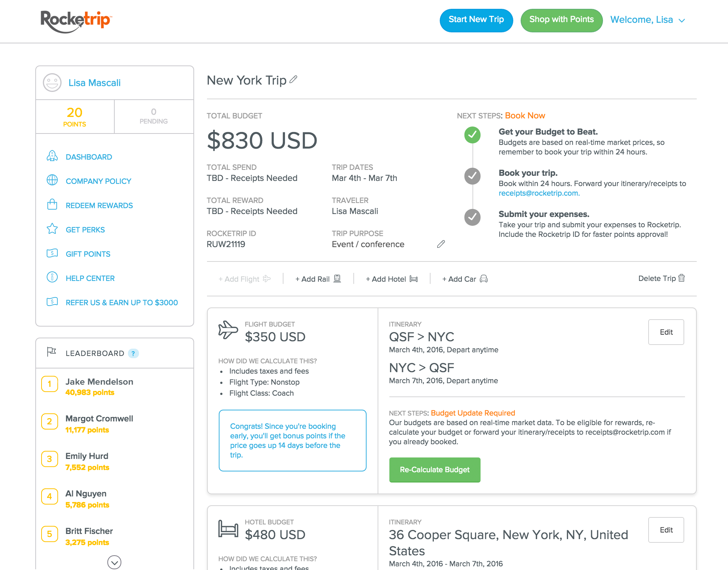The image size is (728, 570).
Task: Open the Welcome, Lisa dropdown
Action: coord(647,20)
